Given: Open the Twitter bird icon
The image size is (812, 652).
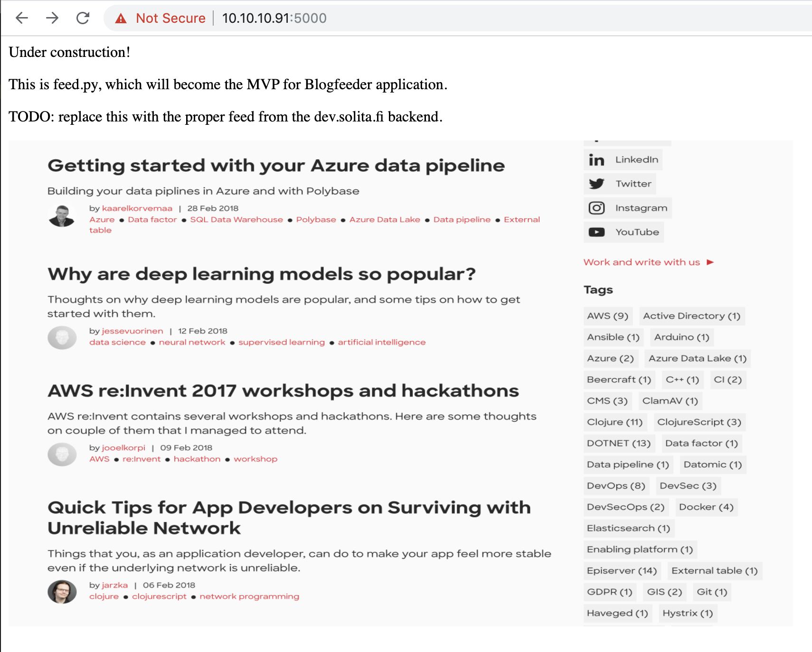Looking at the screenshot, I should [x=596, y=184].
